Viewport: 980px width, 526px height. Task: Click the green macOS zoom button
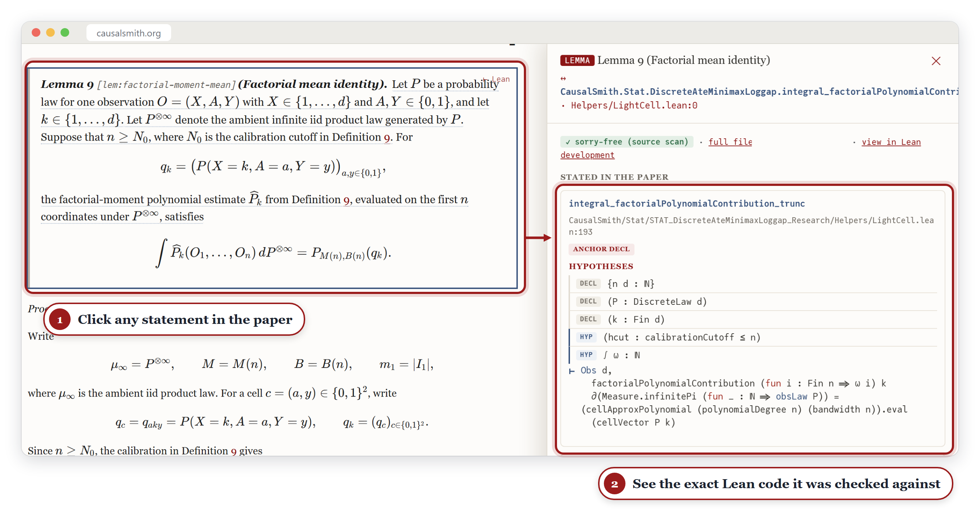[x=65, y=33]
